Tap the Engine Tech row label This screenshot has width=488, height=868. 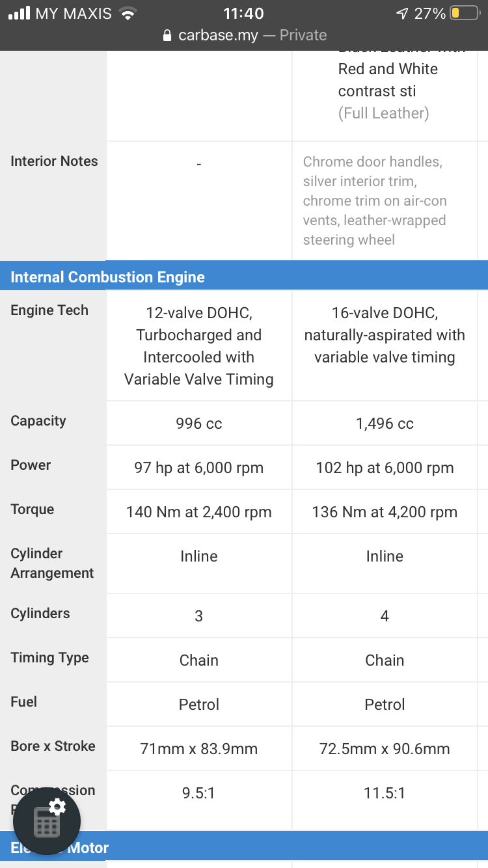[x=49, y=310]
